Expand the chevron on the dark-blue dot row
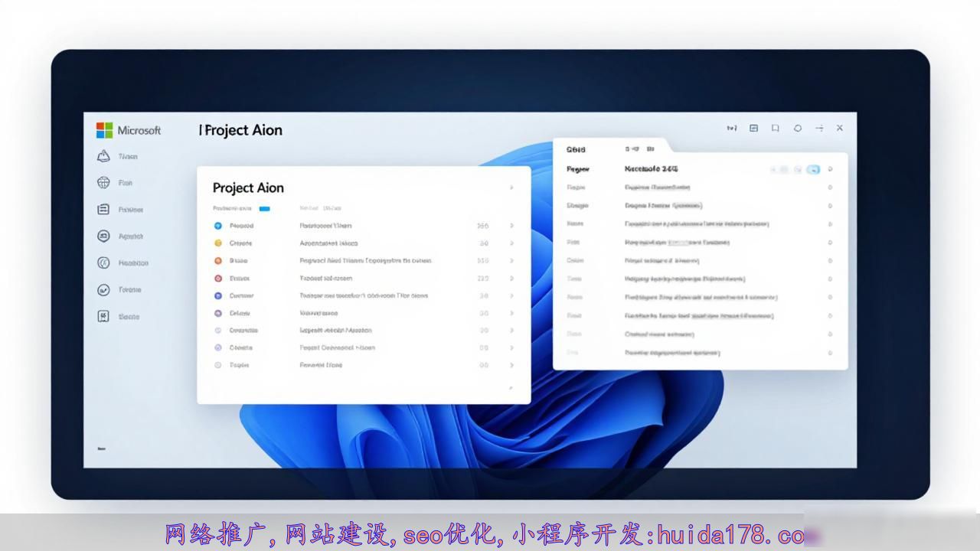Screen dimensions: 980x551 pos(511,295)
